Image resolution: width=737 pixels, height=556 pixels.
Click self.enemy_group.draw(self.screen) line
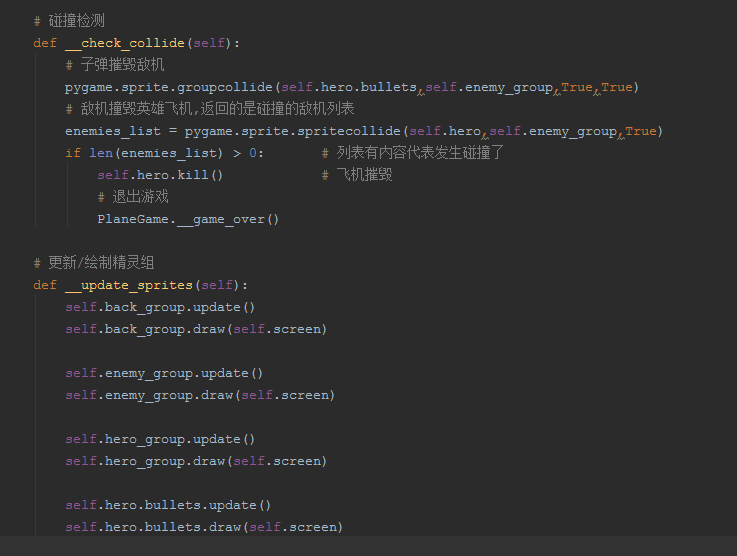(x=200, y=395)
